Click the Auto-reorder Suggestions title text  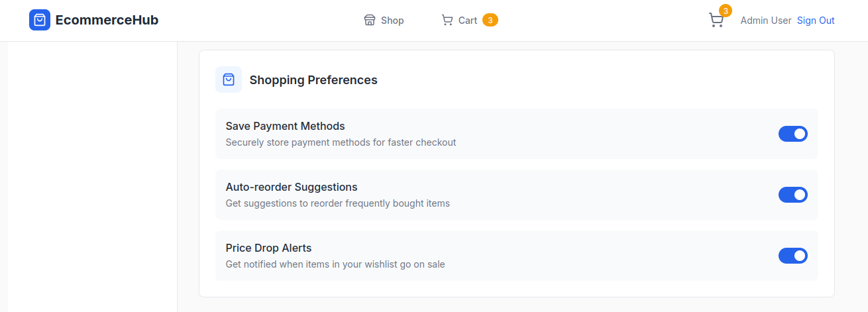[292, 187]
